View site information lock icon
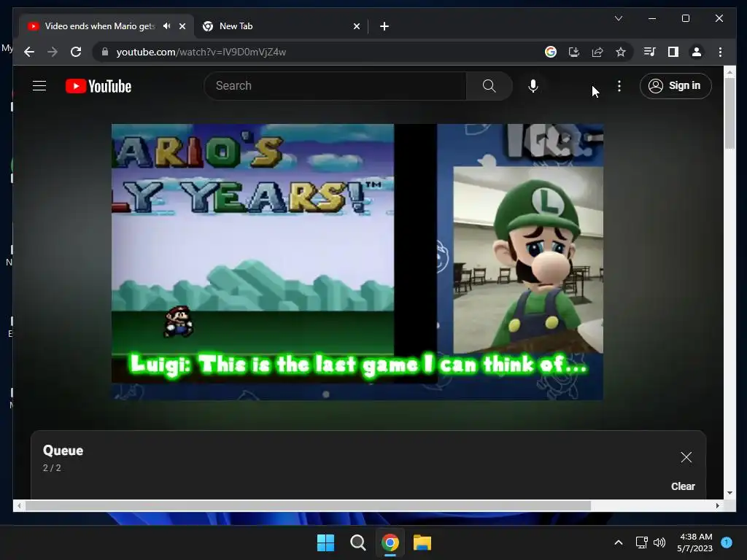Viewport: 747px width, 560px height. pyautogui.click(x=105, y=52)
